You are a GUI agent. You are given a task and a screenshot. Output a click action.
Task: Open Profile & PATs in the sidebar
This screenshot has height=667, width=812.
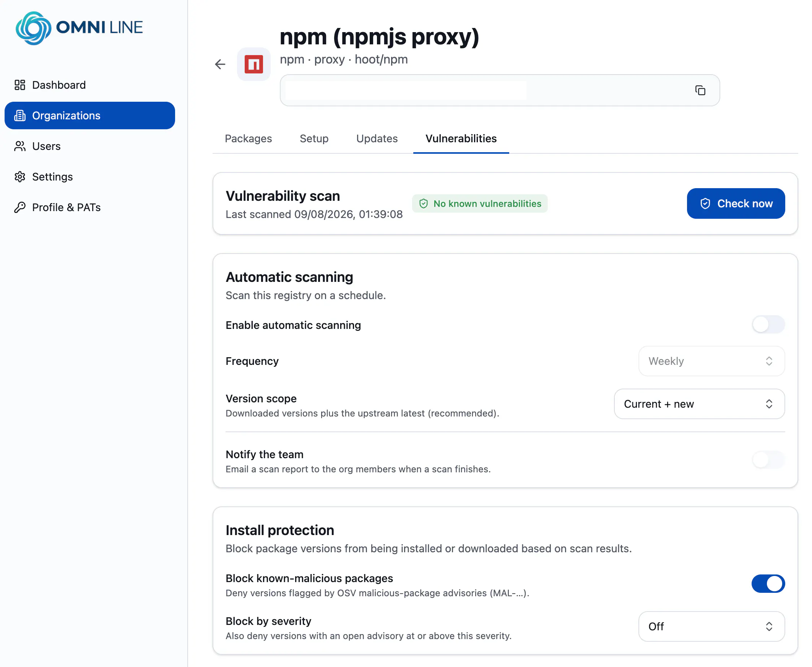(x=90, y=207)
